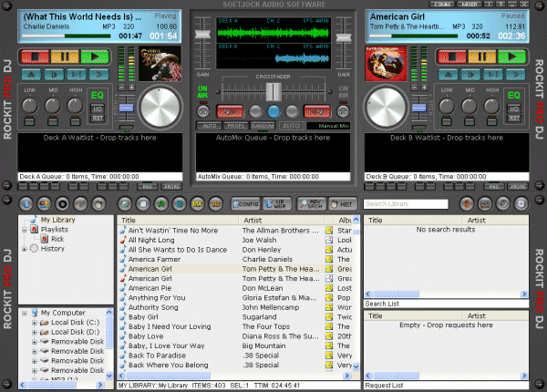Sort library by Title column header
This screenshot has width=547, height=392.
point(178,220)
